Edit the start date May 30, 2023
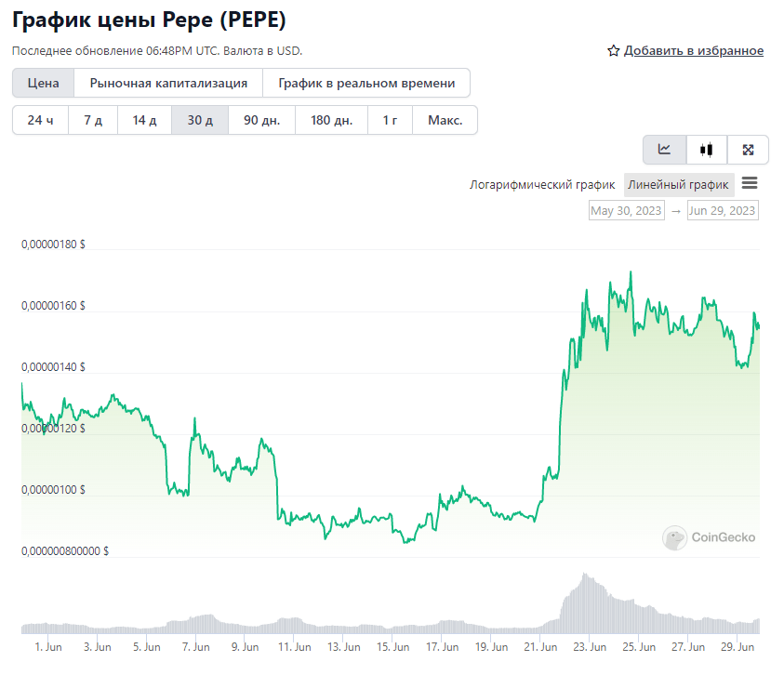The image size is (784, 675). pyautogui.click(x=627, y=210)
